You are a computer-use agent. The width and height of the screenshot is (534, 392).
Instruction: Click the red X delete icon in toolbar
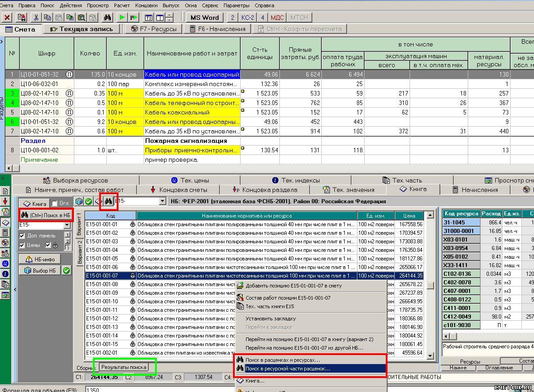[7, 18]
